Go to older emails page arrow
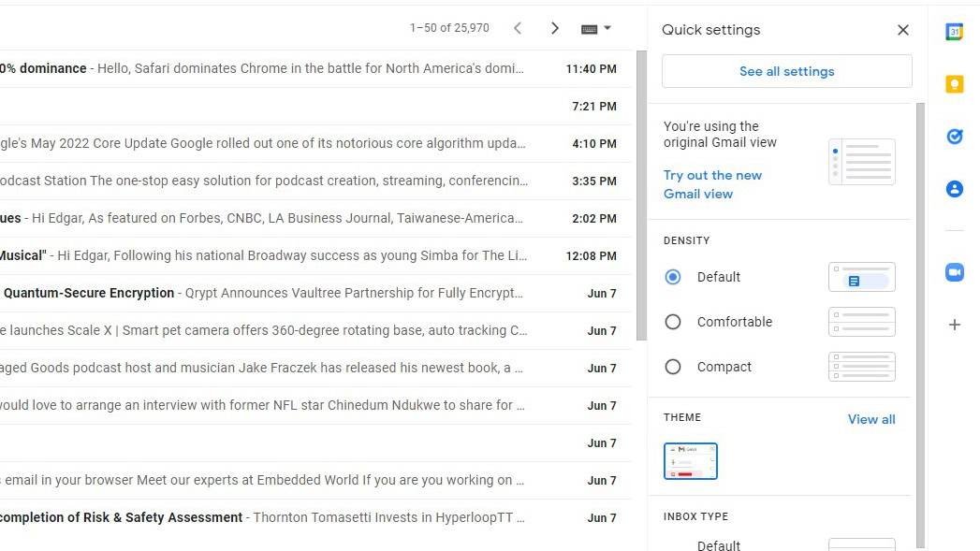This screenshot has height=551, width=980. (555, 28)
